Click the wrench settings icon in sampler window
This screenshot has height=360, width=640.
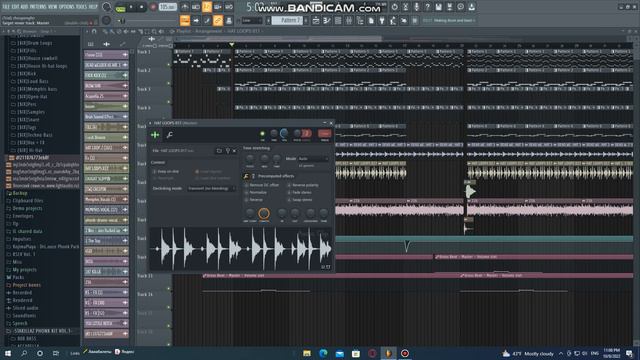click(169, 135)
